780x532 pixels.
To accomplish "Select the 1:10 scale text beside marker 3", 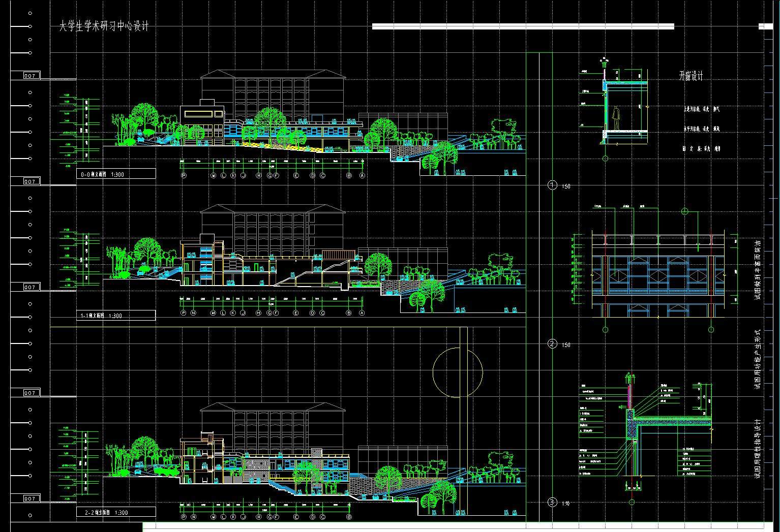I will (x=566, y=503).
